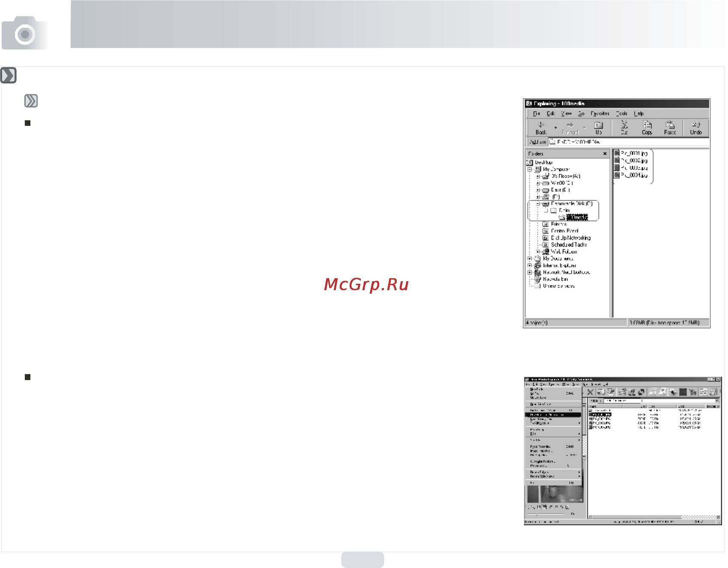Image resolution: width=728 pixels, height=568 pixels.
Task: Close the Folders pane
Action: (605, 154)
